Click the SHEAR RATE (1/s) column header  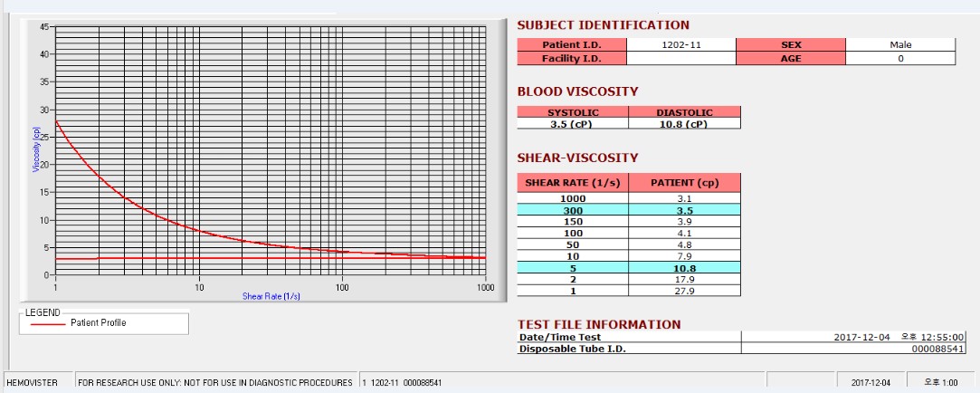coord(573,183)
